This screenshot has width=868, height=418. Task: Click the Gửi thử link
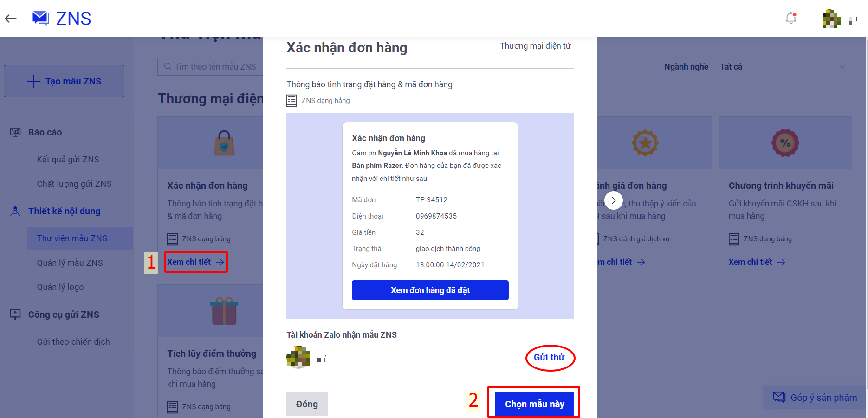(x=549, y=357)
